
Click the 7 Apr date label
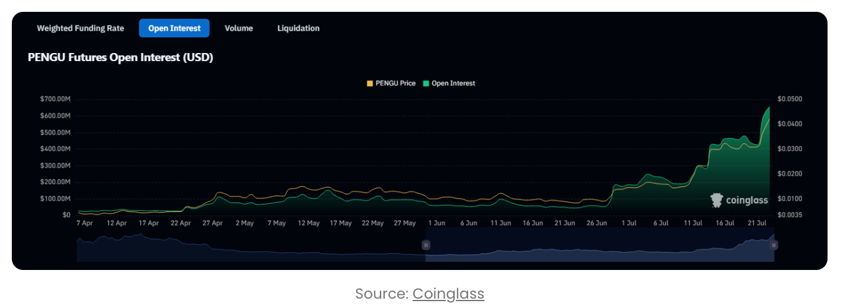pyautogui.click(x=84, y=223)
